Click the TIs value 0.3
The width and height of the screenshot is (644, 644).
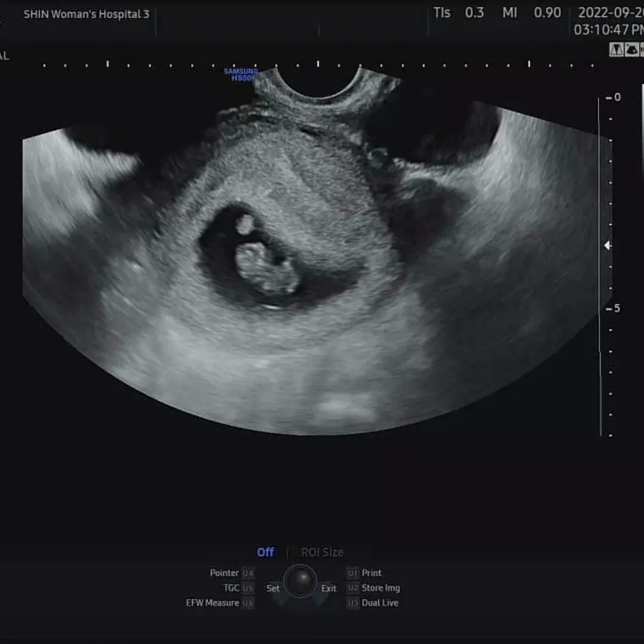click(x=475, y=13)
